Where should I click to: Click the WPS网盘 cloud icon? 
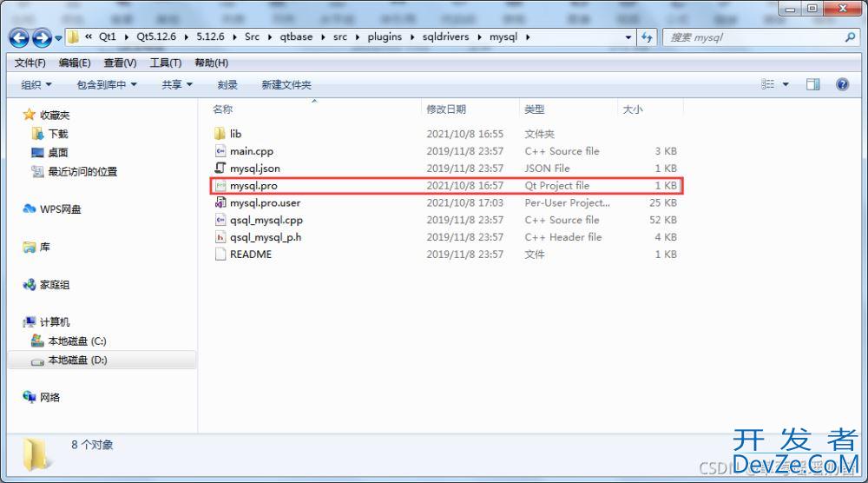pyautogui.click(x=29, y=208)
